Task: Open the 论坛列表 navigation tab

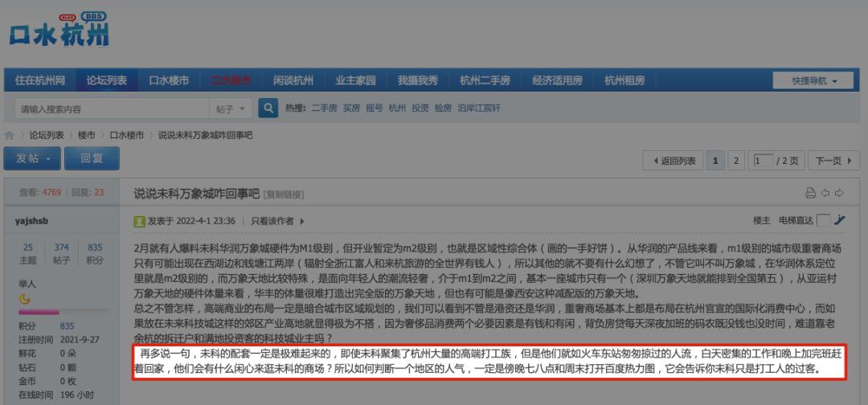Action: point(107,81)
